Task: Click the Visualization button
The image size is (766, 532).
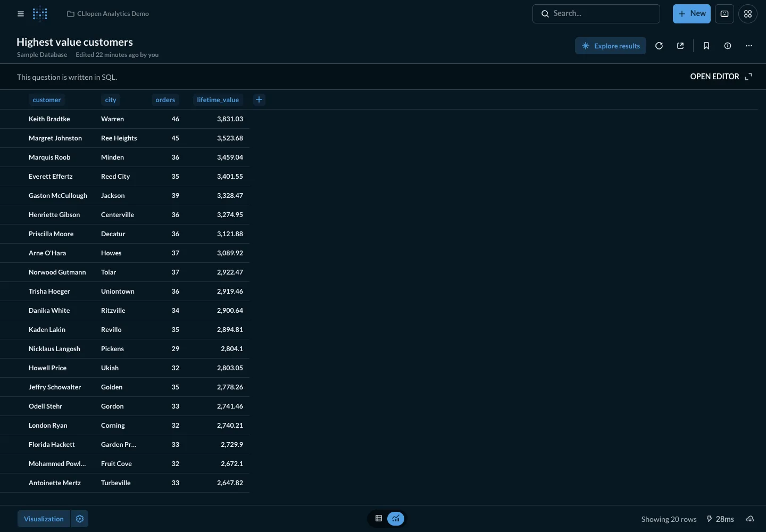Action: pos(44,519)
